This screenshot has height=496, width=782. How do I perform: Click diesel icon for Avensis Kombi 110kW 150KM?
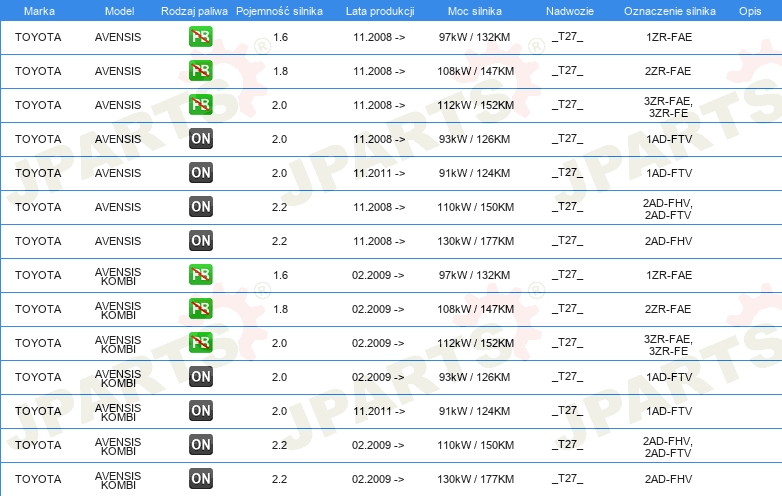coord(200,445)
